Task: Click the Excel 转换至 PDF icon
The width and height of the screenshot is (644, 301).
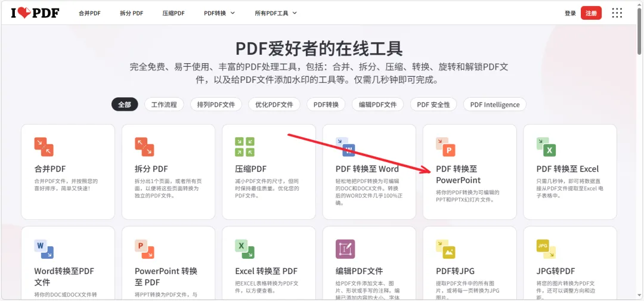Action: pos(244,249)
